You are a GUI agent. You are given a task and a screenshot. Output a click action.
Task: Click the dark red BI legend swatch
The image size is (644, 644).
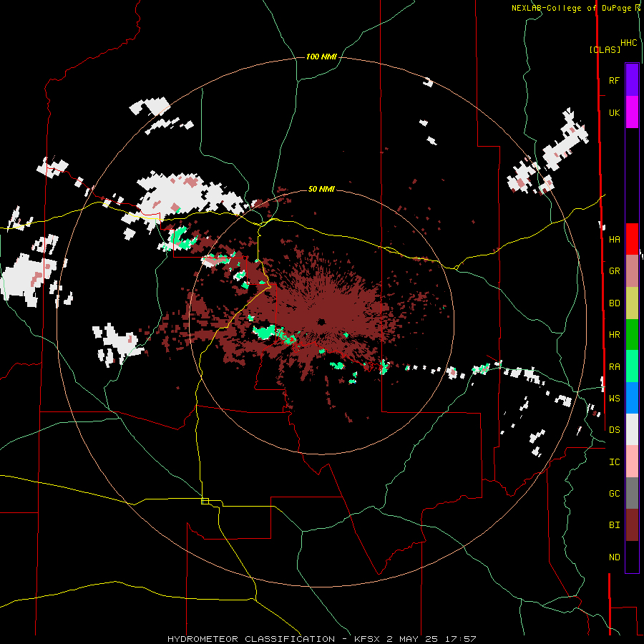[x=632, y=525]
